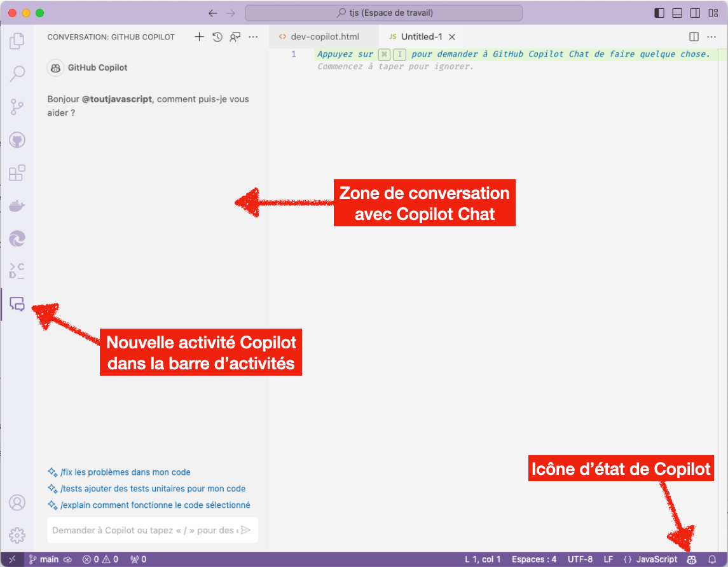Go forward with the right arrow
Image resolution: width=728 pixels, height=567 pixels.
tap(231, 13)
